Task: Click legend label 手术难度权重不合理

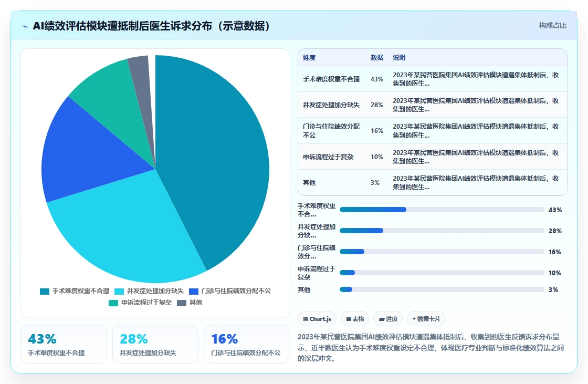Action: (81, 291)
